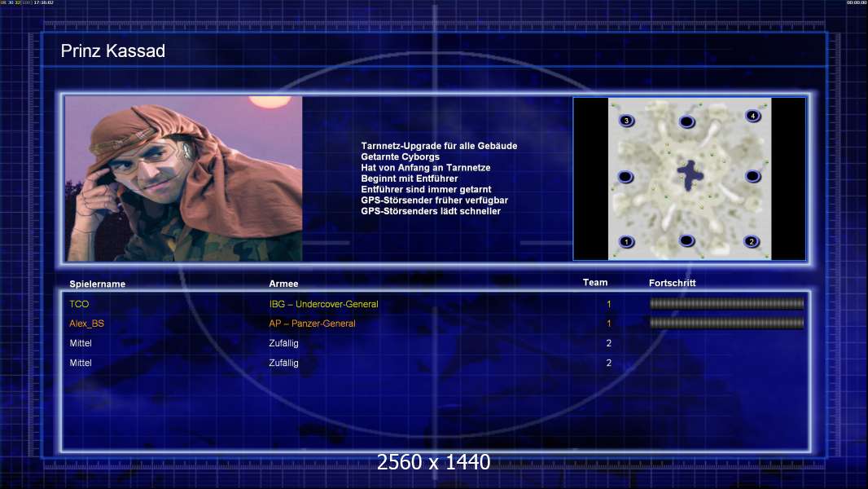Click the map preview thumbnail

coord(689,178)
